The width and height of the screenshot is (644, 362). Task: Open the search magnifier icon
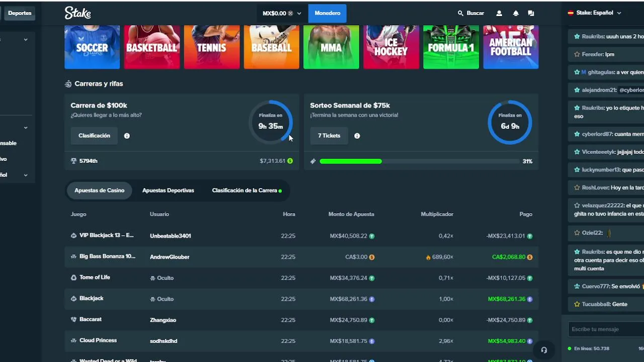460,13
